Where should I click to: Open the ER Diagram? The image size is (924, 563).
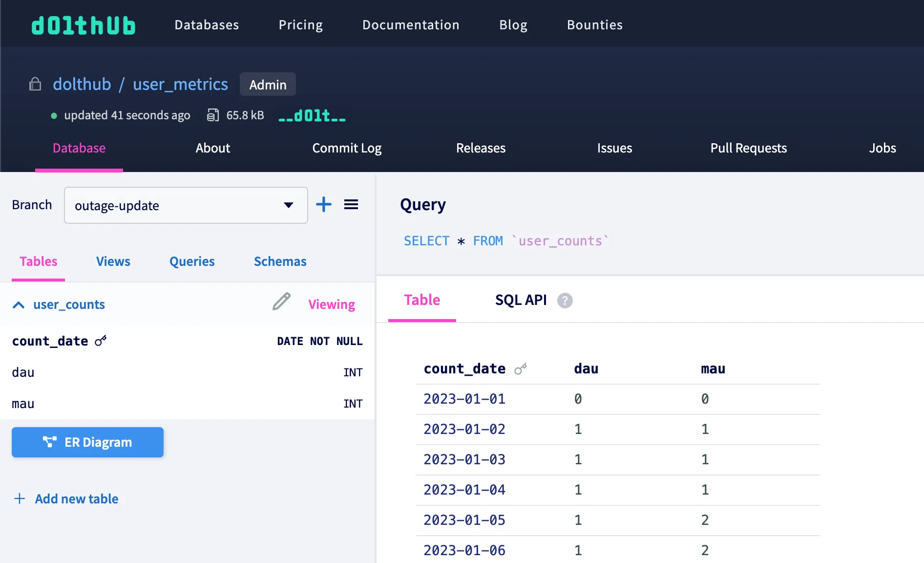(x=87, y=442)
